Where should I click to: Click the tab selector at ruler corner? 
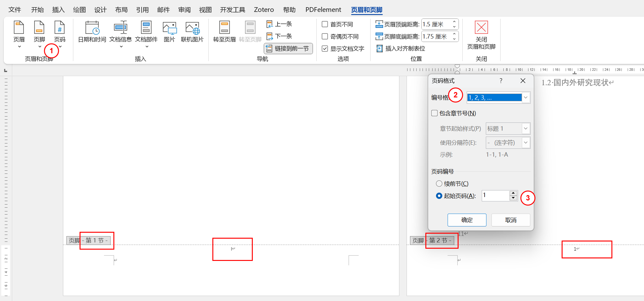point(6,70)
